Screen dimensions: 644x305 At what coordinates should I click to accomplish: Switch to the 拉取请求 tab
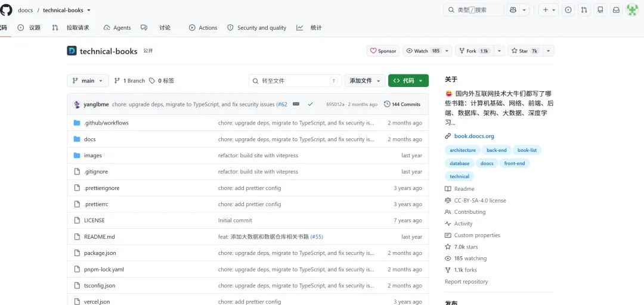70,27
